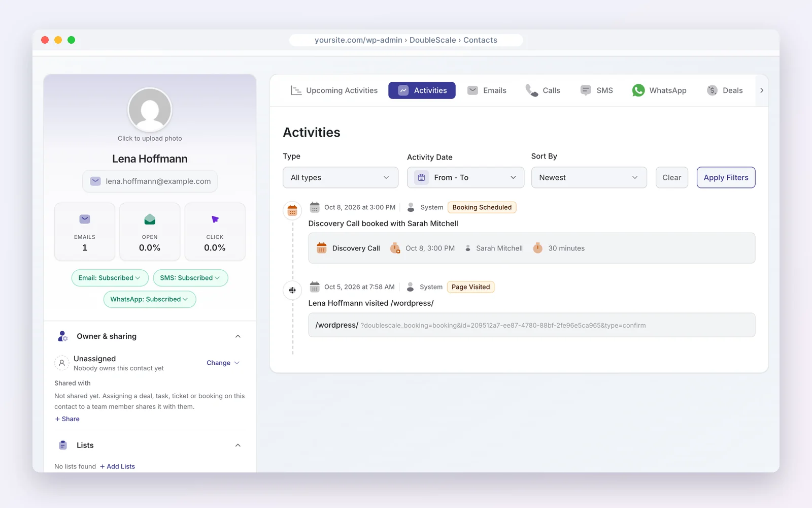Viewport: 812px width, 508px height.
Task: Click 'Discovery Call booked with Sarah Mitchell' text
Action: click(x=383, y=224)
